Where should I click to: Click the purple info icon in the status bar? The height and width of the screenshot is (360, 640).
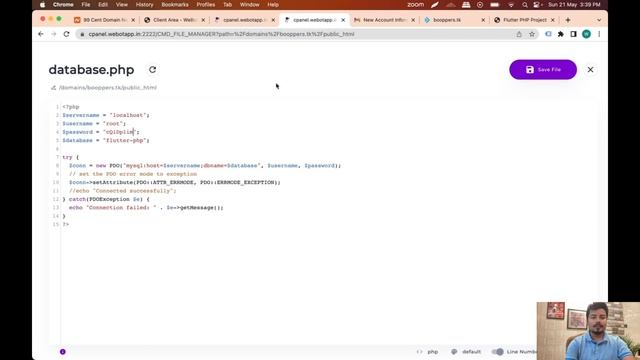tap(62, 351)
